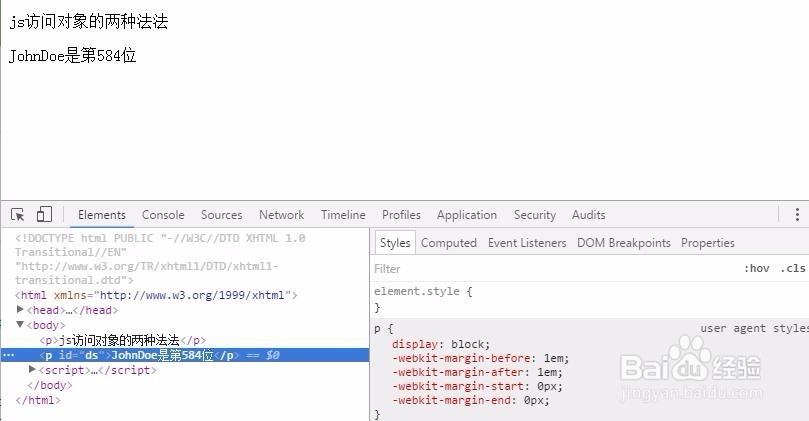809x421 pixels.
Task: Click the -webkit-margin-before: 1em declaration
Action: (x=480, y=358)
